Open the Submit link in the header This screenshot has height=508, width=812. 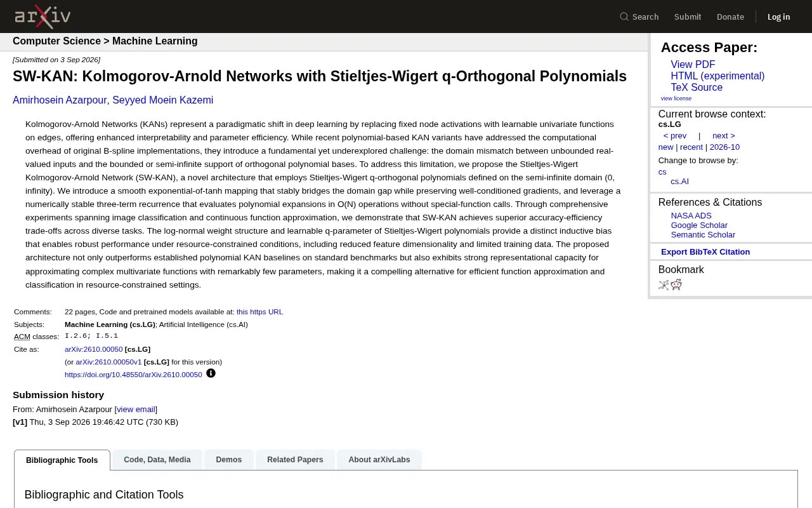tap(688, 17)
